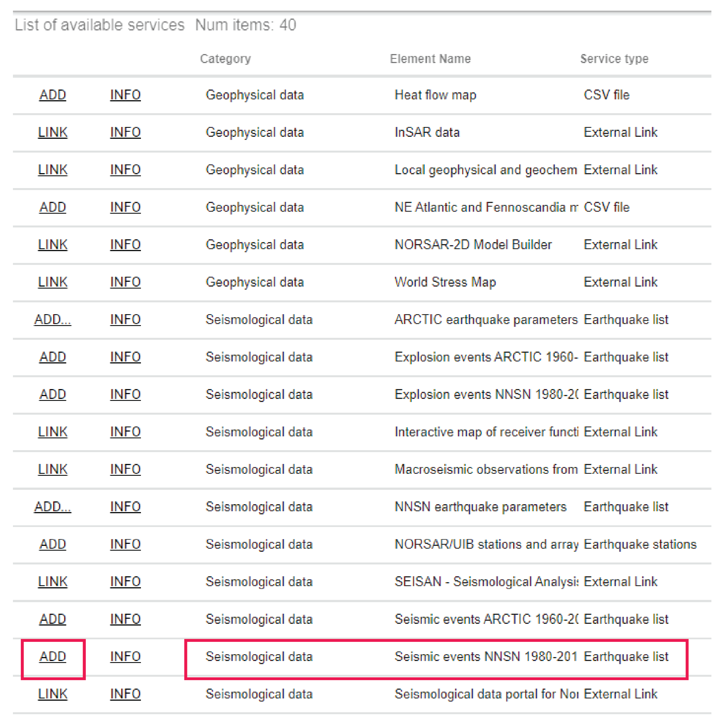This screenshot has height=728, width=723.
Task: View INFO for World Stress Map
Action: (125, 282)
